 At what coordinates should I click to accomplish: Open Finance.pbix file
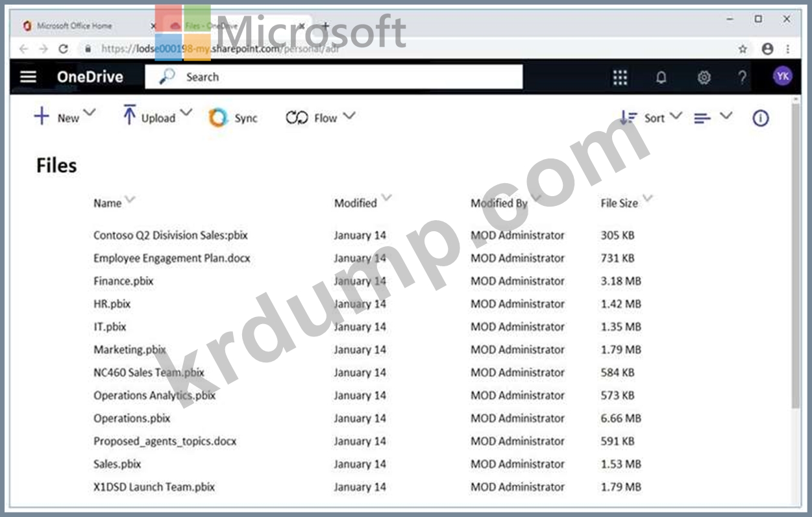[123, 281]
